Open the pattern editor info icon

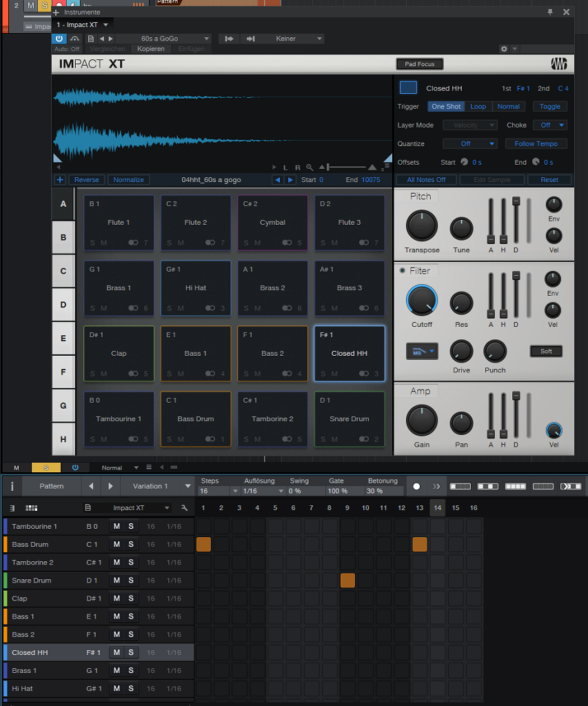pyautogui.click(x=12, y=486)
